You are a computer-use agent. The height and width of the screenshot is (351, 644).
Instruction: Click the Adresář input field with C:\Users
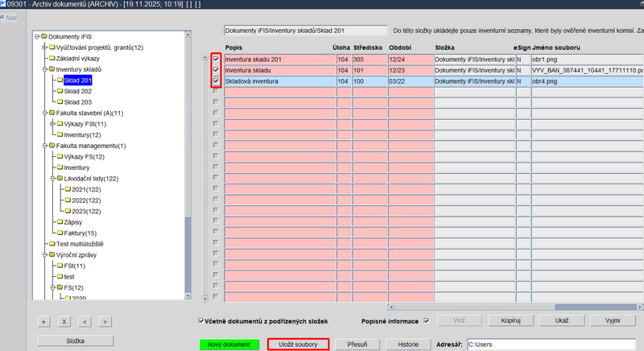click(x=551, y=345)
